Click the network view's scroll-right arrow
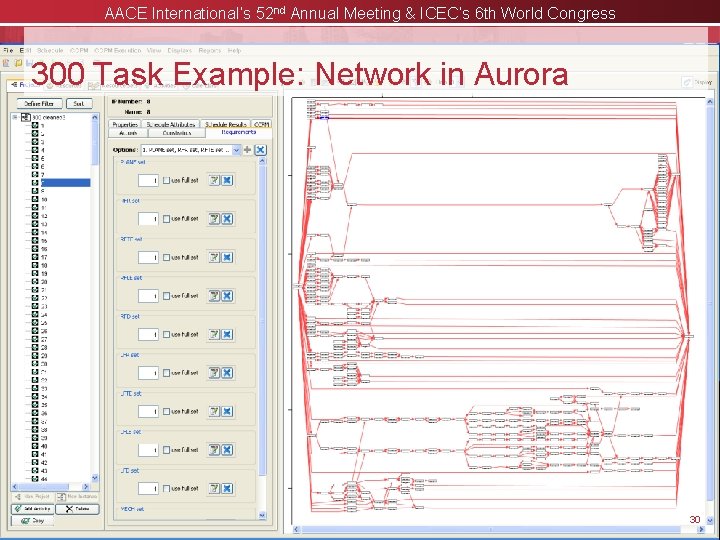 701,529
